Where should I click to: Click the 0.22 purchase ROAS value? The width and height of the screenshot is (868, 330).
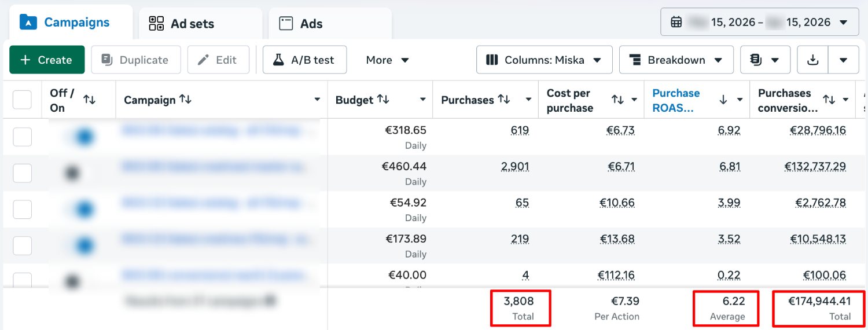coord(729,276)
